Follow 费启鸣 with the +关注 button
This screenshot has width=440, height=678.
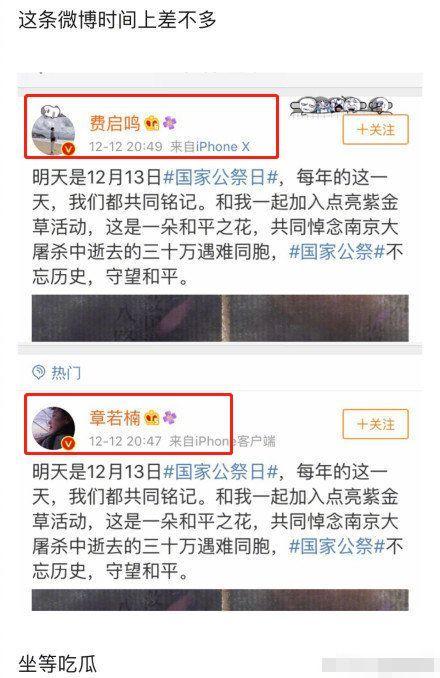[x=375, y=129]
